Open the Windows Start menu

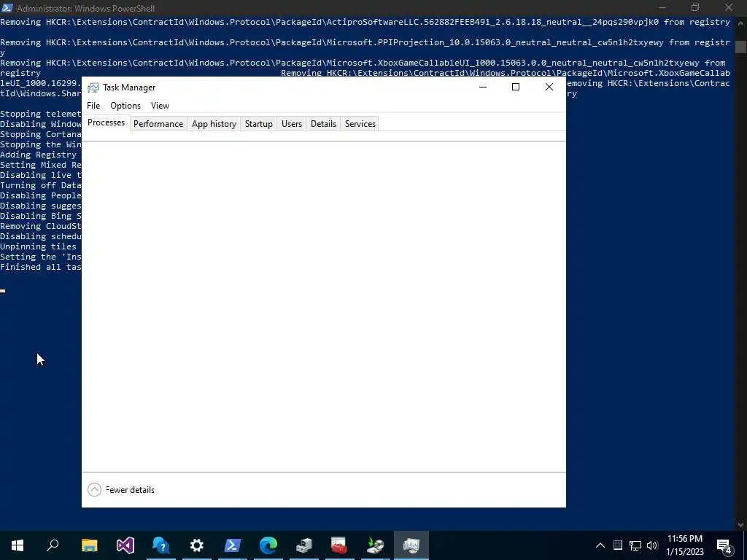(18, 545)
